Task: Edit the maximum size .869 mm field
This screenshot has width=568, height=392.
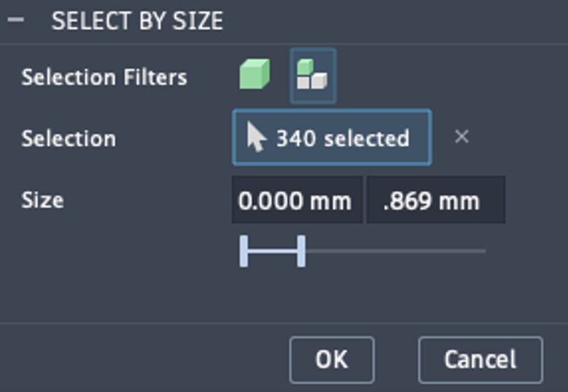Action: pos(435,200)
